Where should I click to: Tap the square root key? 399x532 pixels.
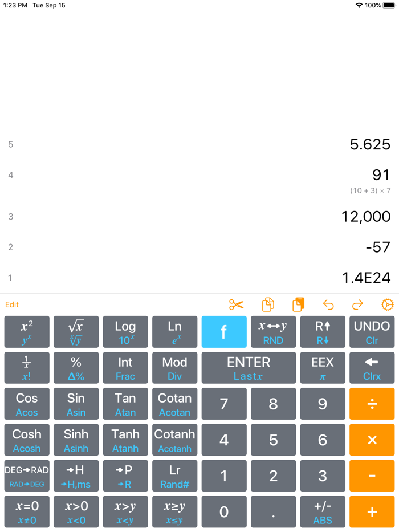[x=76, y=332]
